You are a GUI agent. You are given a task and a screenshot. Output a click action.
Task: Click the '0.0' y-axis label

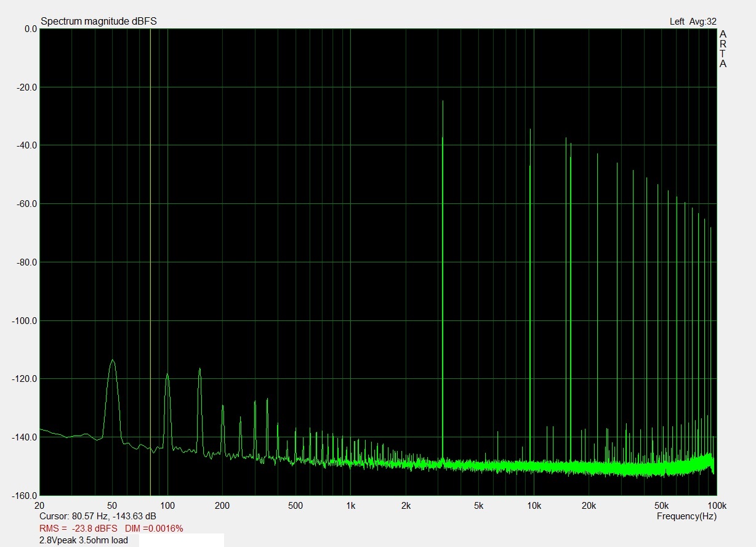(x=31, y=29)
